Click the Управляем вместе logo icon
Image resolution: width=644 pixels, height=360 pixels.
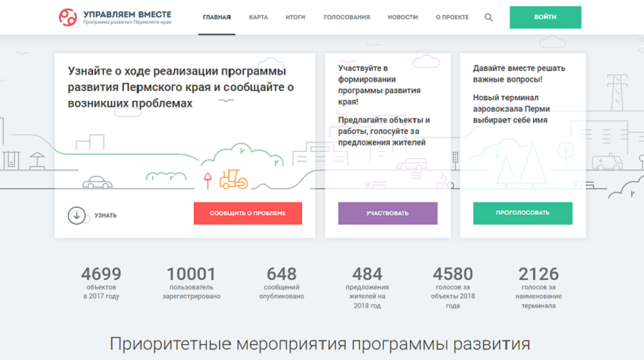68,17
